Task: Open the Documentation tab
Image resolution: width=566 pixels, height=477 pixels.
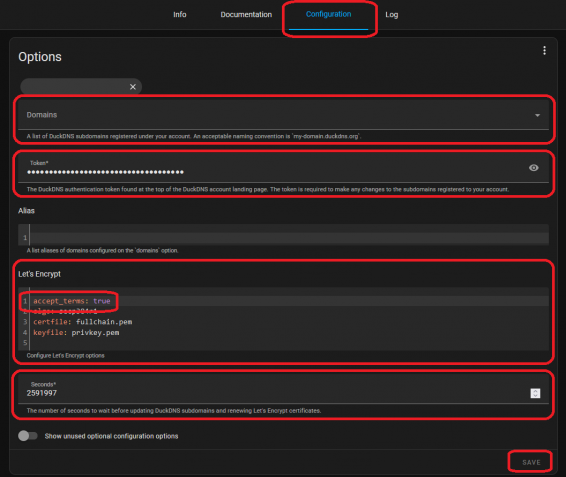Action: [x=246, y=14]
